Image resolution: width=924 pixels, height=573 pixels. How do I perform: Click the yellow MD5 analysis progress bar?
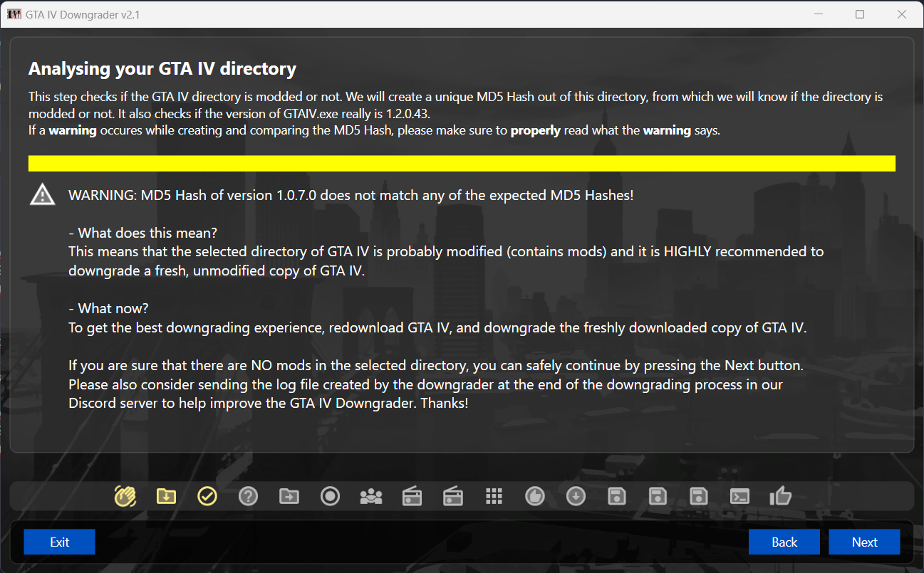462,164
